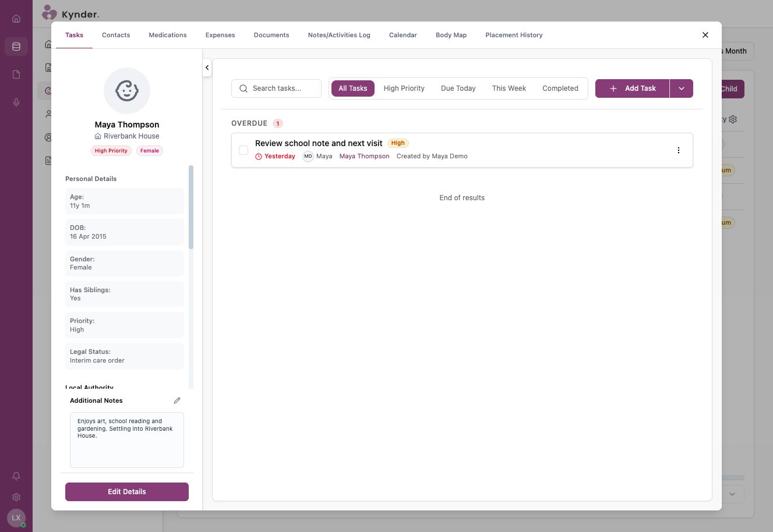Open the Home icon in the purple sidebar
This screenshot has height=532, width=773.
point(16,19)
